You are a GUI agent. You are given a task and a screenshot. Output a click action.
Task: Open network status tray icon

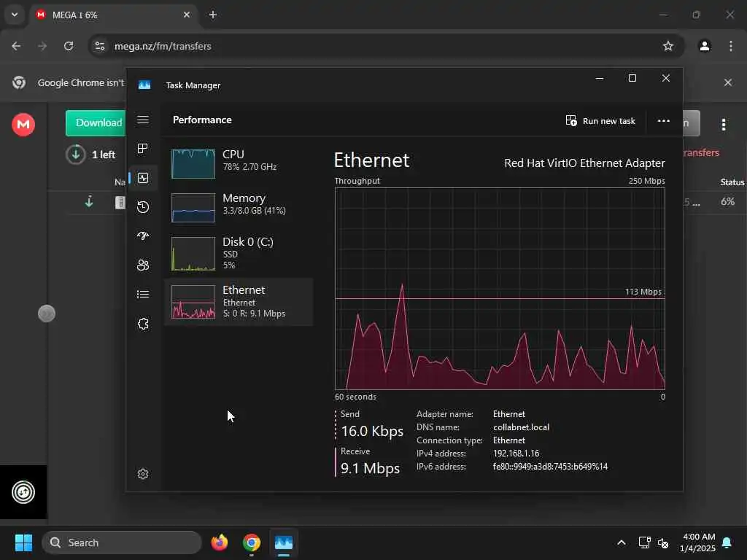point(644,542)
